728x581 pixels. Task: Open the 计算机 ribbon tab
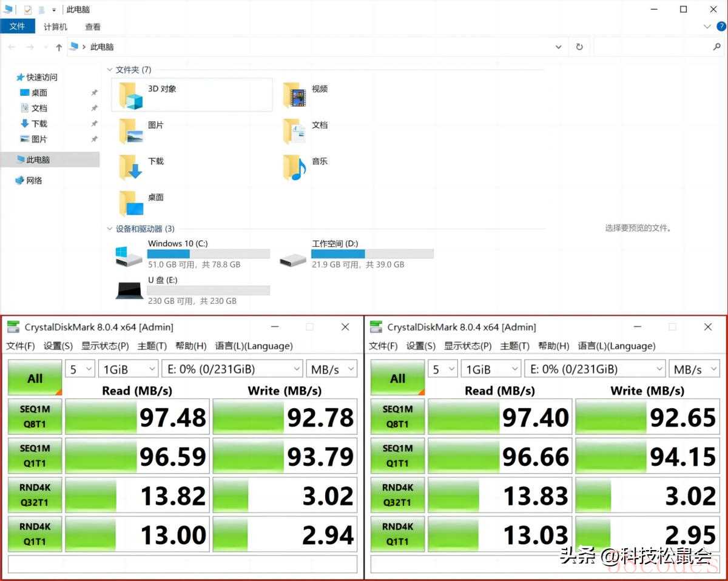(55, 27)
